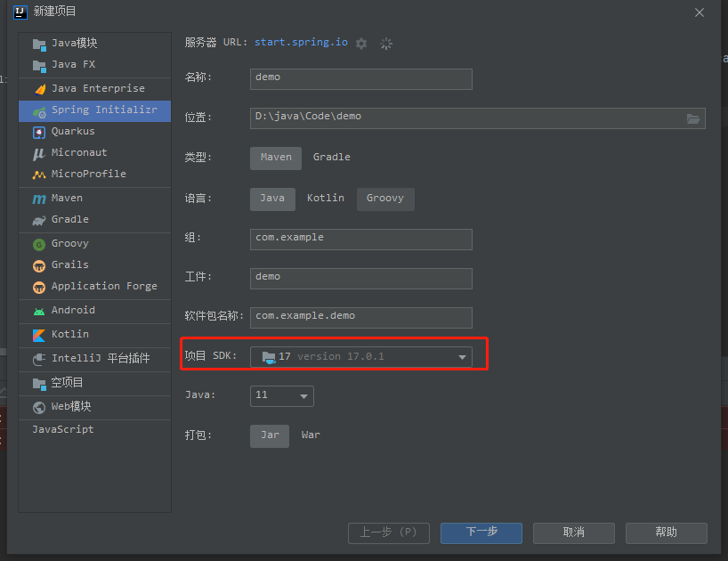Set build type to Gradle

coord(331,158)
